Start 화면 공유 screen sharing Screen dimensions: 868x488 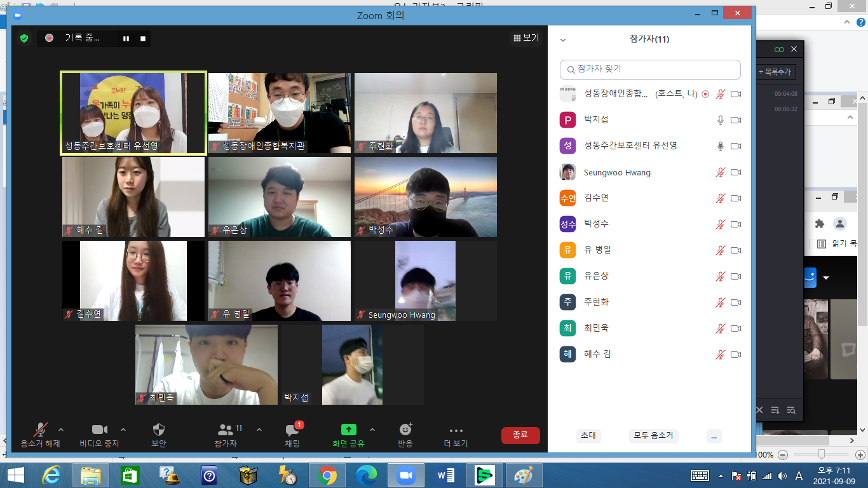(349, 435)
